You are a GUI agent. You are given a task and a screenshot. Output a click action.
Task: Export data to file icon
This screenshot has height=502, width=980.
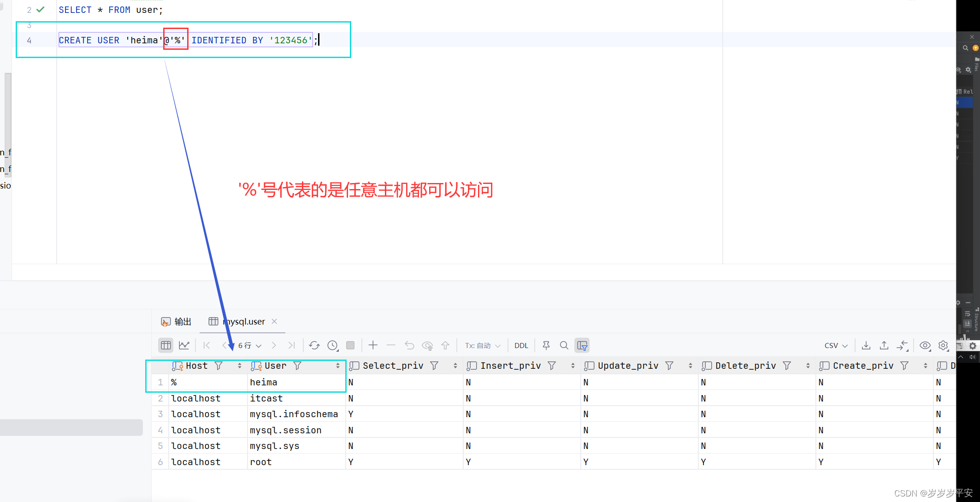(x=866, y=345)
